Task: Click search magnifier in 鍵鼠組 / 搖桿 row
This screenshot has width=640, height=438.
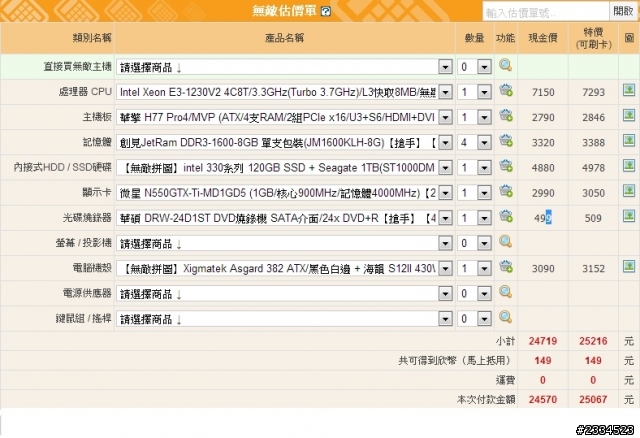Action: [505, 317]
